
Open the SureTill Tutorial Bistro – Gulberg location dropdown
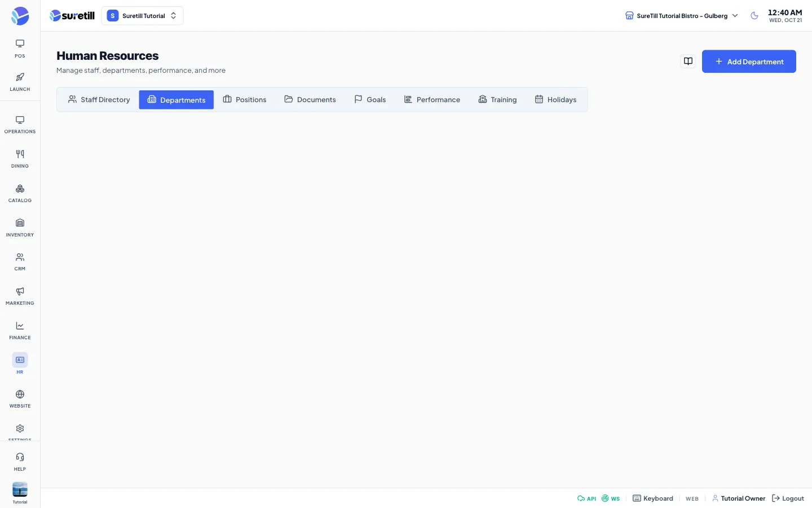point(682,16)
